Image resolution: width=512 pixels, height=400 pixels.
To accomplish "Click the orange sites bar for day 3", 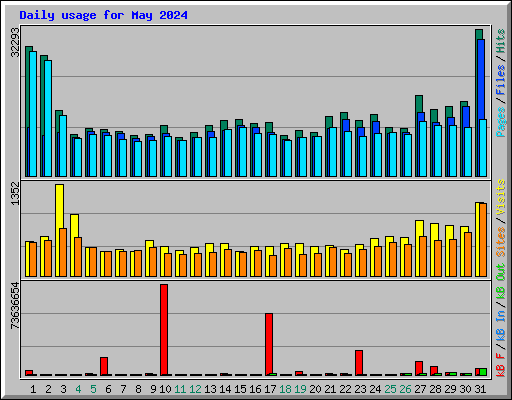I will click(63, 252).
